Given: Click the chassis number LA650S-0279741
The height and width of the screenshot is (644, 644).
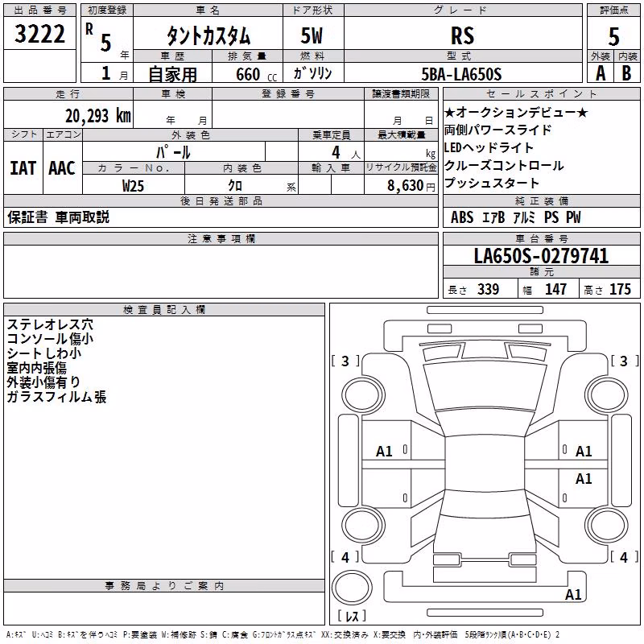Looking at the screenshot, I should (x=541, y=256).
